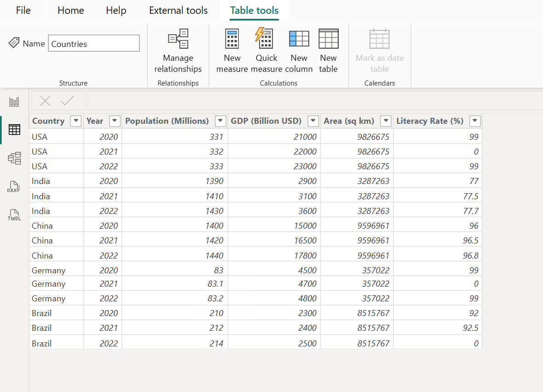Open the Report view in the sidebar
This screenshot has width=543, height=392.
14,101
